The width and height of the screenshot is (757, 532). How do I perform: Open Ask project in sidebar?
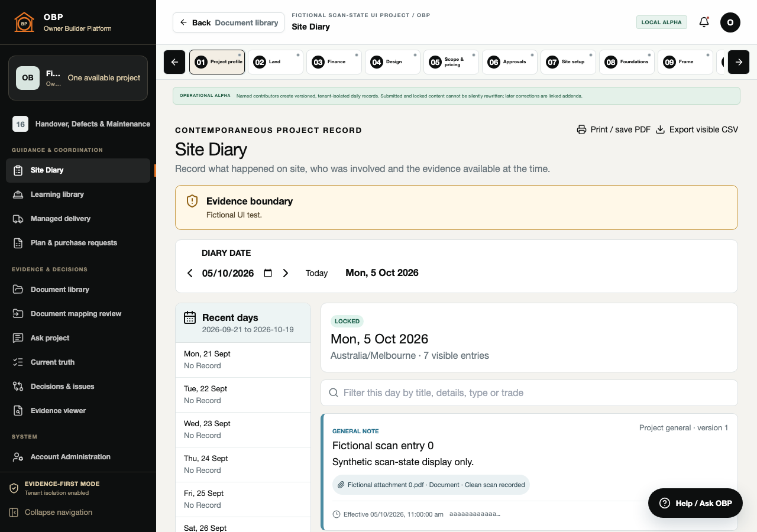pyautogui.click(x=78, y=338)
